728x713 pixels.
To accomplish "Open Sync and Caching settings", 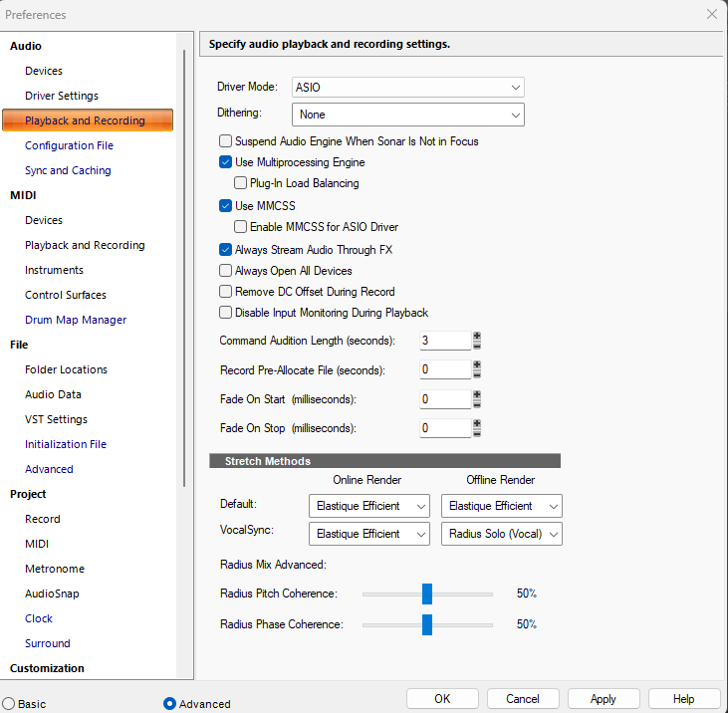I will [x=68, y=170].
